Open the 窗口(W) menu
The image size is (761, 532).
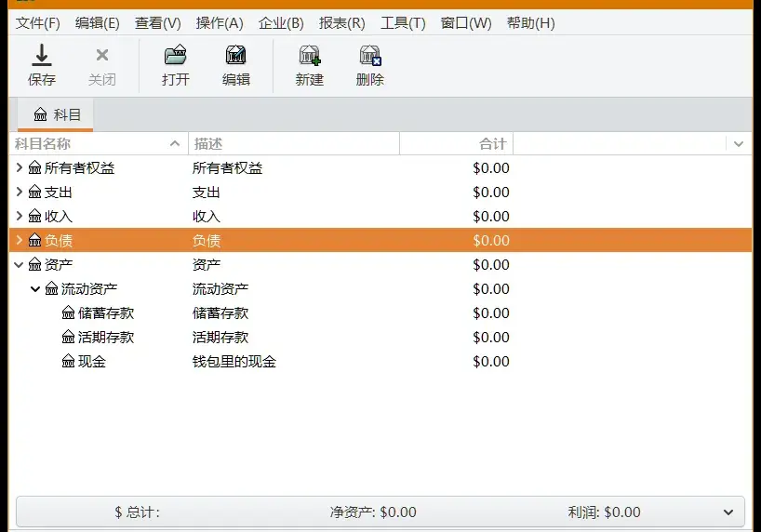click(466, 23)
